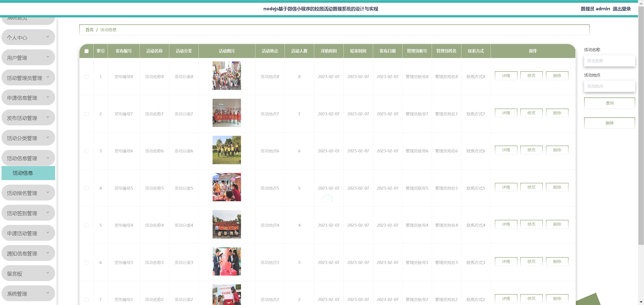This screenshot has width=644, height=305.
Task: Click 退出登录 link in header
Action: pos(622,9)
